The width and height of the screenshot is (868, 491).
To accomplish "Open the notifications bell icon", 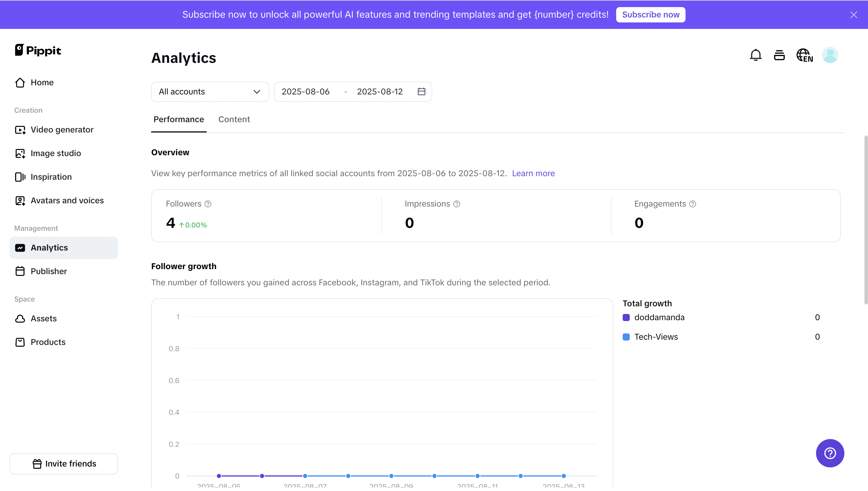I will point(755,55).
